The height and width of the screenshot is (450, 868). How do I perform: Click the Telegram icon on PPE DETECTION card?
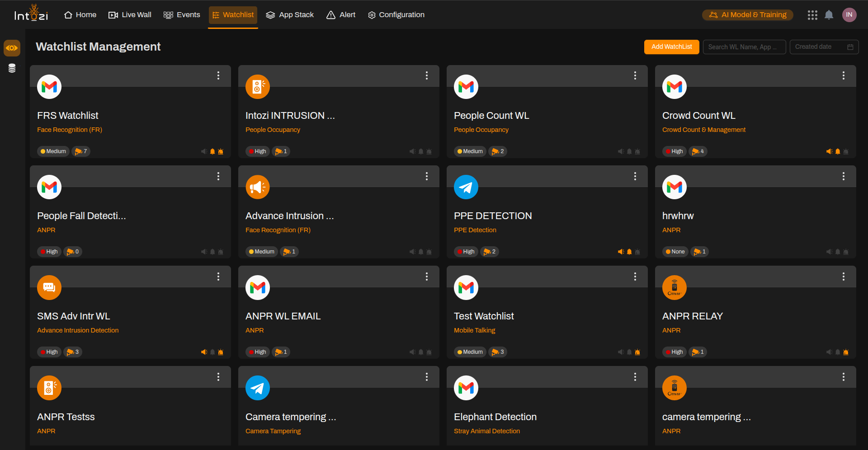click(x=466, y=187)
